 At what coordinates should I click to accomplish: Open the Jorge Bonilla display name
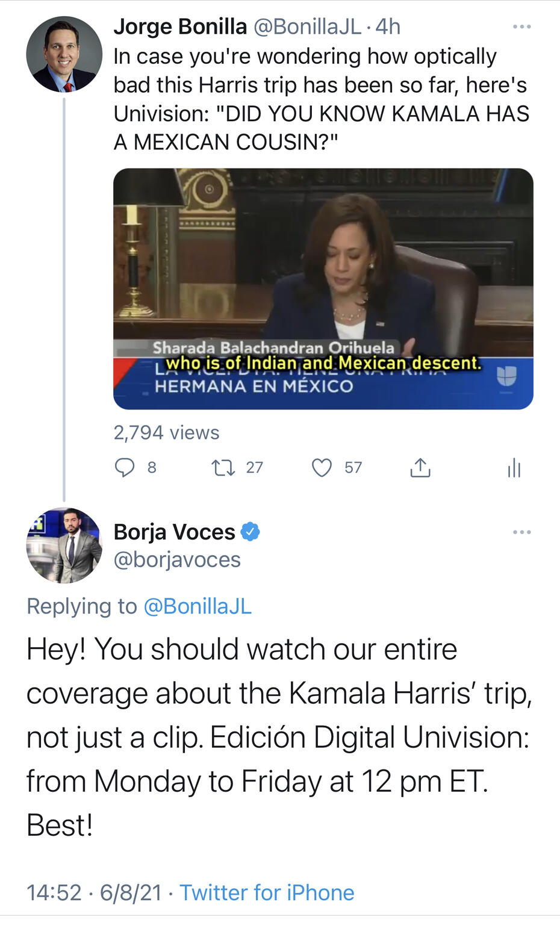pyautogui.click(x=180, y=27)
